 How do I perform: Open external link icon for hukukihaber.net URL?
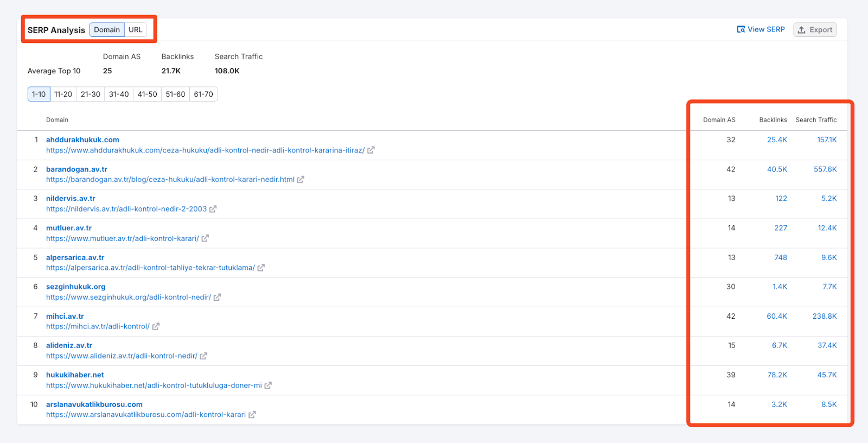(x=268, y=385)
